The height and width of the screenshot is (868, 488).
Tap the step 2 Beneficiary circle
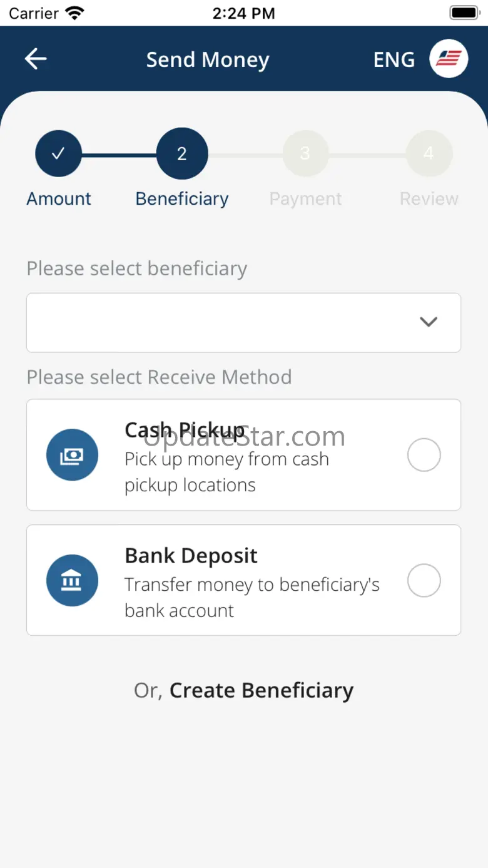tap(182, 153)
